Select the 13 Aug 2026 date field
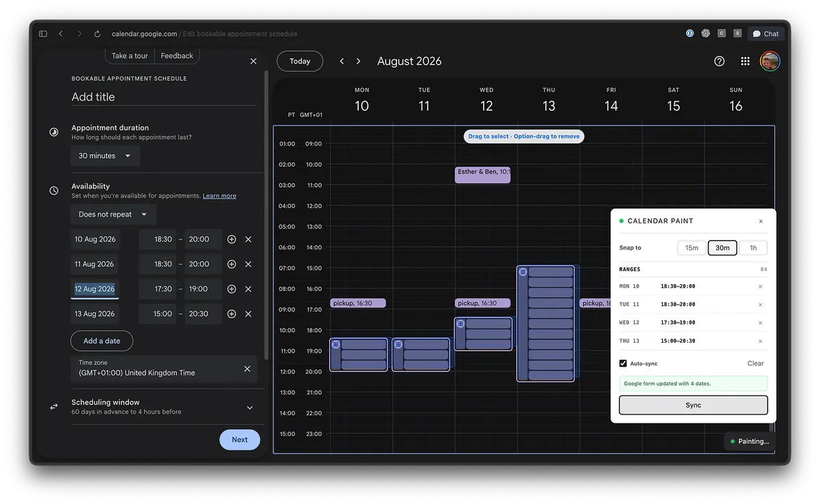 tap(96, 314)
